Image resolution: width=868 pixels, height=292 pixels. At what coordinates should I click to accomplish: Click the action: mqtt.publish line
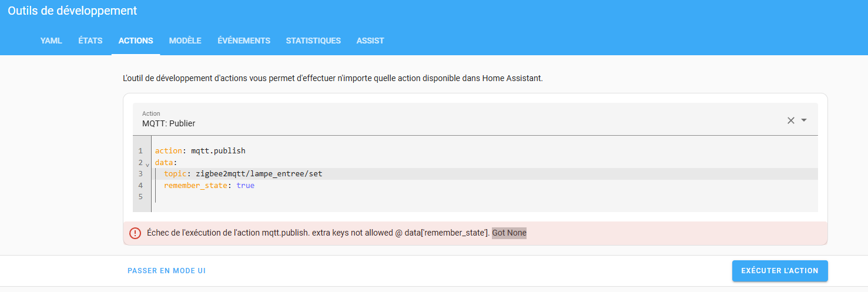200,151
